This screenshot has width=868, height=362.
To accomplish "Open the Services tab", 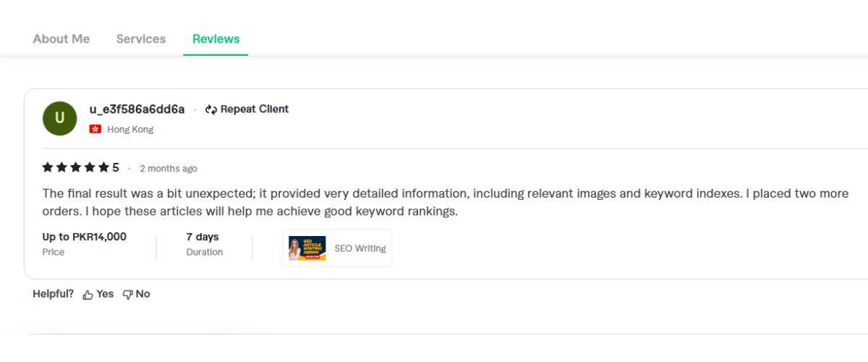I will [x=141, y=39].
